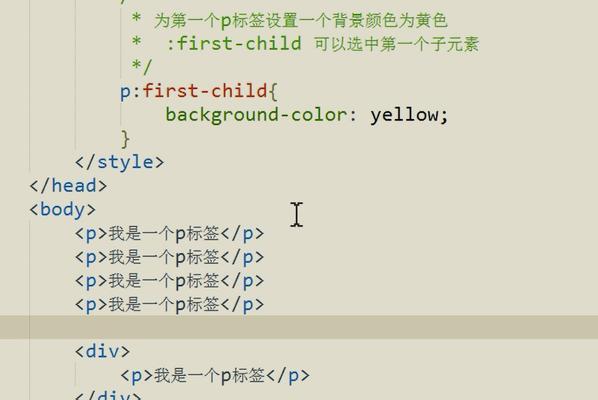Click the :first-child text in the green comment

[x=234, y=43]
